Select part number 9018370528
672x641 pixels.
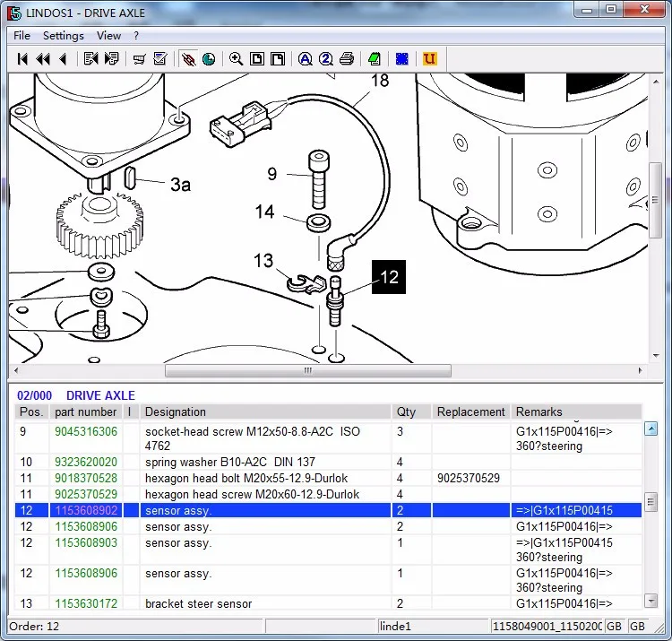tap(86, 478)
